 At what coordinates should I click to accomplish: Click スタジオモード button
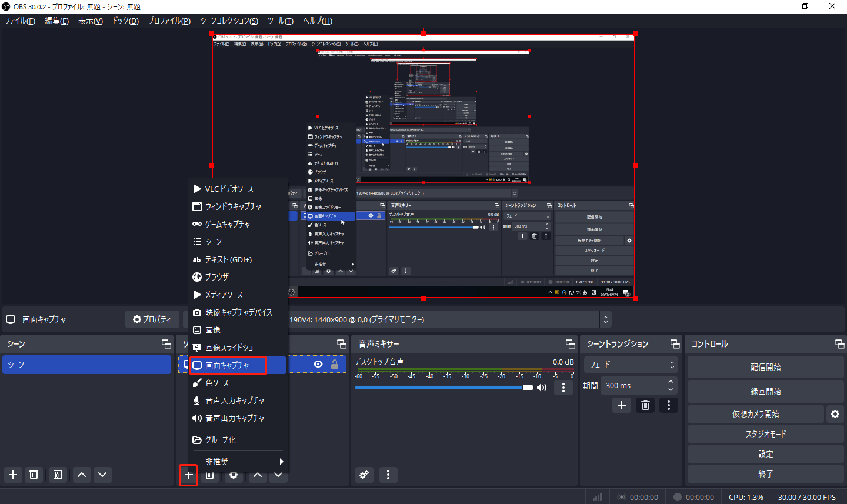tap(766, 434)
